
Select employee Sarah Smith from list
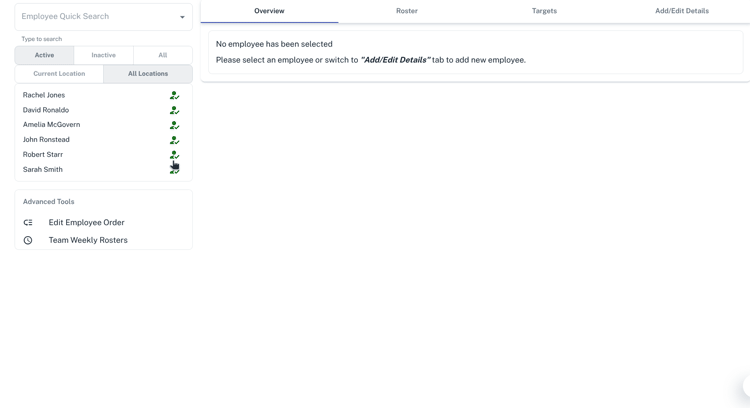[x=43, y=170]
